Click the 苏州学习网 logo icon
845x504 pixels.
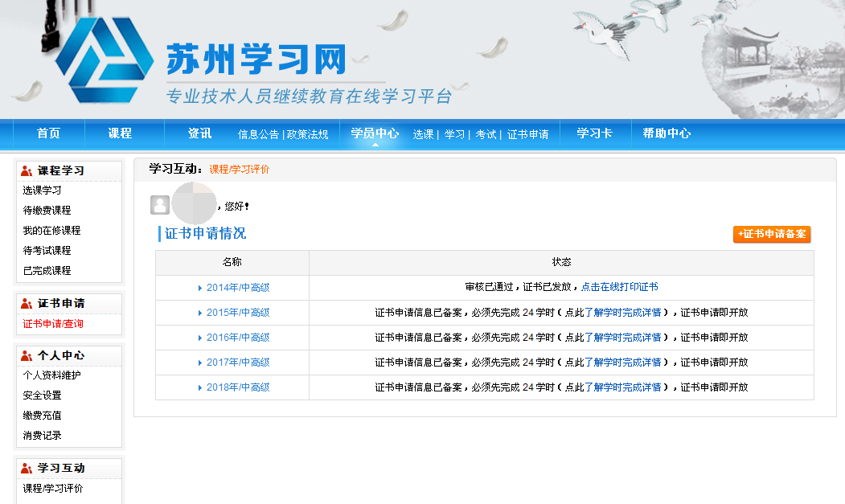tap(106, 60)
